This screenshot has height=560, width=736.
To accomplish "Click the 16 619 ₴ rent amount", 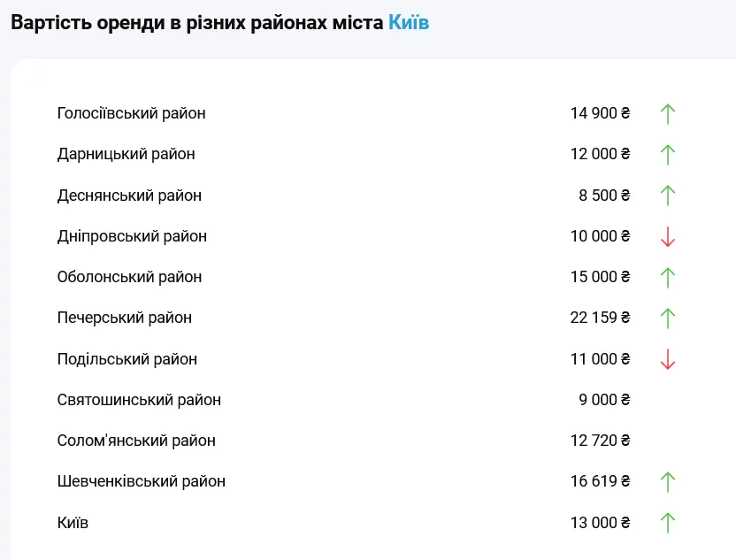I will click(x=600, y=481).
